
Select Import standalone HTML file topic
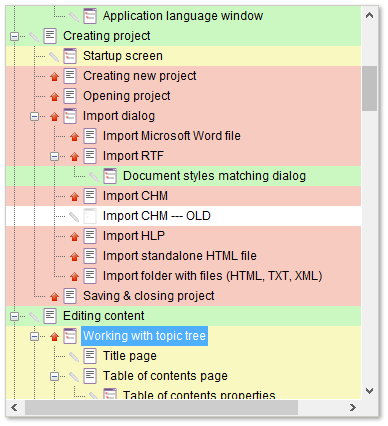click(180, 256)
